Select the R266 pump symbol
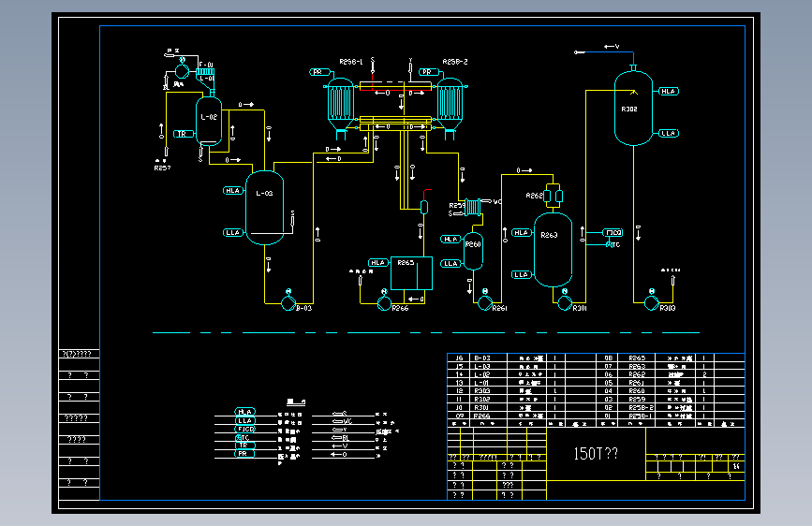 (x=384, y=303)
